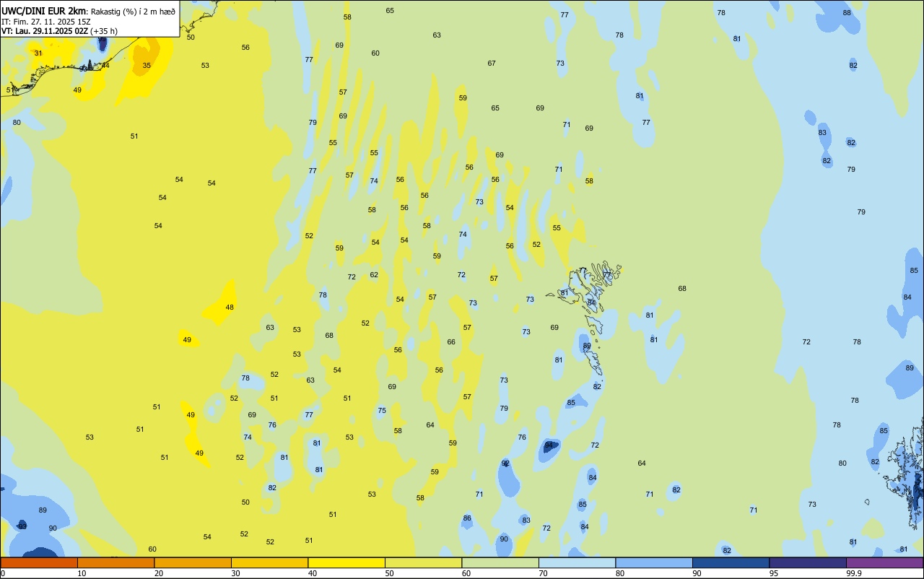Viewport: 924px width, 579px height.
Task: Click the 31 humidity value on the map
Action: (38, 53)
